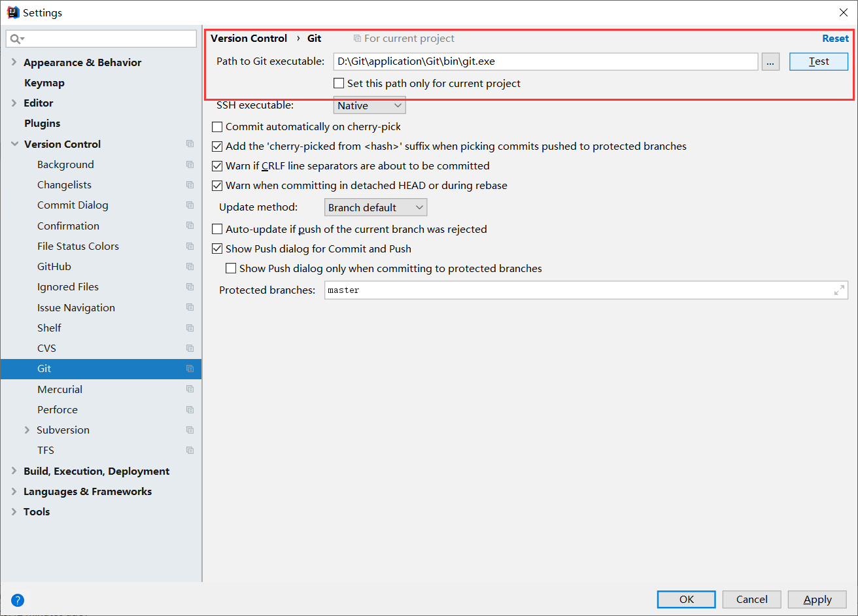Viewport: 858px width, 616px height.
Task: Select Shelf in the tree
Action: (49, 328)
